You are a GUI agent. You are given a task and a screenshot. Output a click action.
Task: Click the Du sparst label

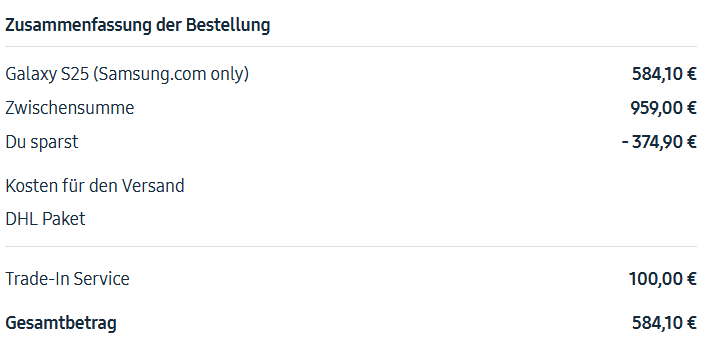(41, 142)
